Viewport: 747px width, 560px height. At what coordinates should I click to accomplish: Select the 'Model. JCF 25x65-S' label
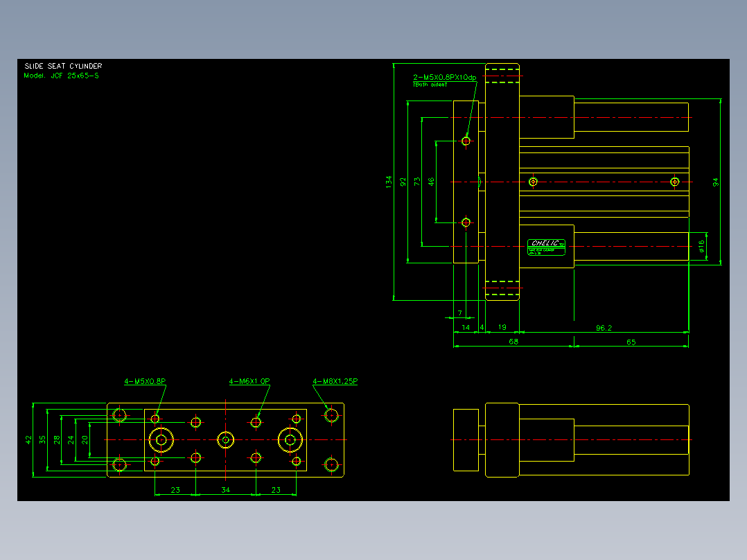[x=62, y=76]
